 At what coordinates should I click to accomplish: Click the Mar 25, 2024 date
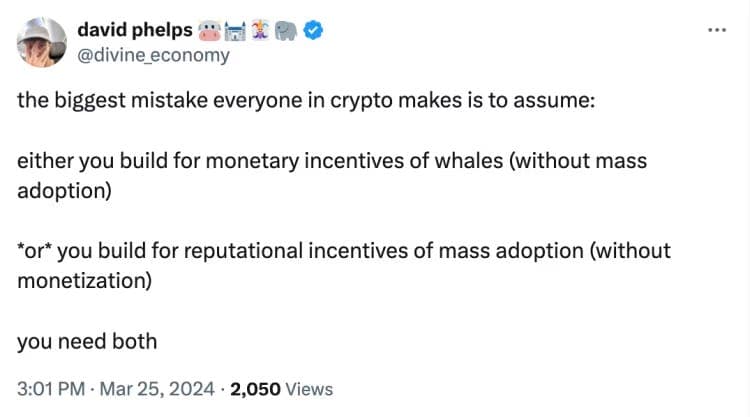pos(157,389)
